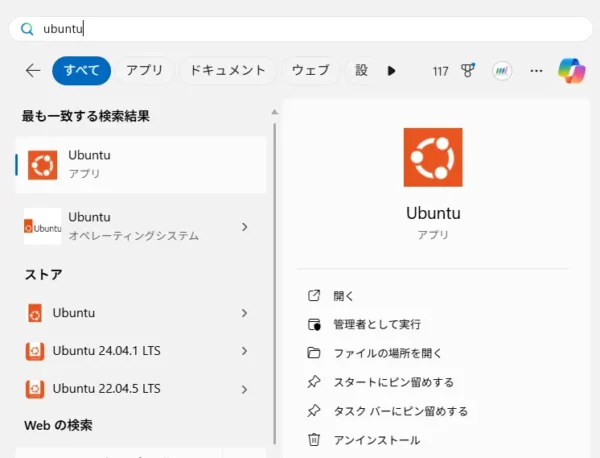Click the Ubuntu 24.04.1 LTS store icon
Screen dimensions: 600x458
pyautogui.click(x=35, y=351)
